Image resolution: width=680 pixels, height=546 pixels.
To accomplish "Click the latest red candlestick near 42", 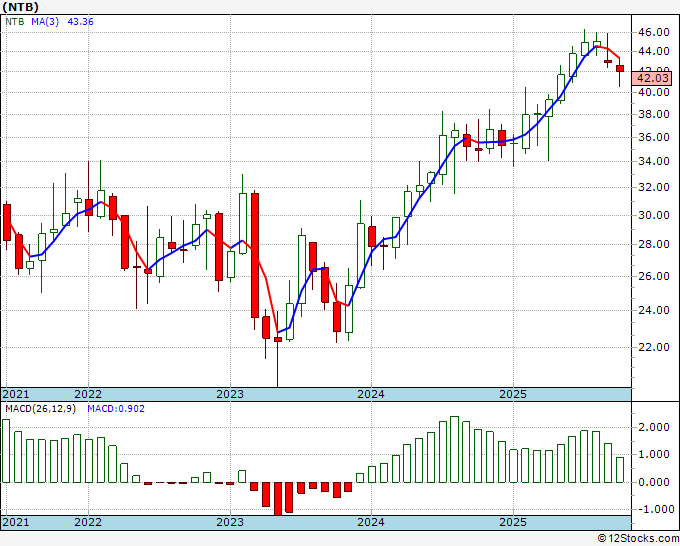I will pos(620,69).
